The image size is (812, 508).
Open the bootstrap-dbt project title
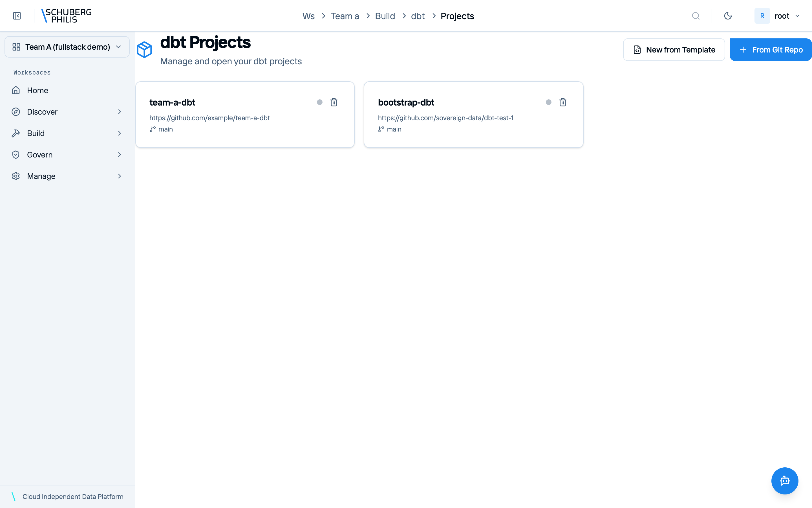pyautogui.click(x=406, y=102)
